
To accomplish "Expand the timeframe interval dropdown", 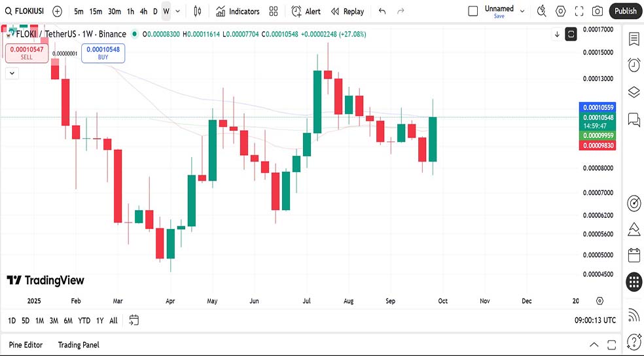I will [179, 11].
